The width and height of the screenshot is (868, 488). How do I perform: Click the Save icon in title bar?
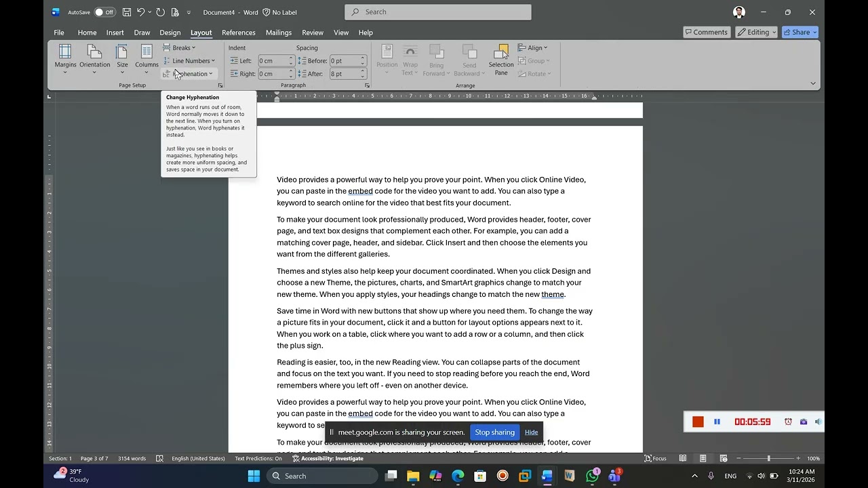point(127,12)
